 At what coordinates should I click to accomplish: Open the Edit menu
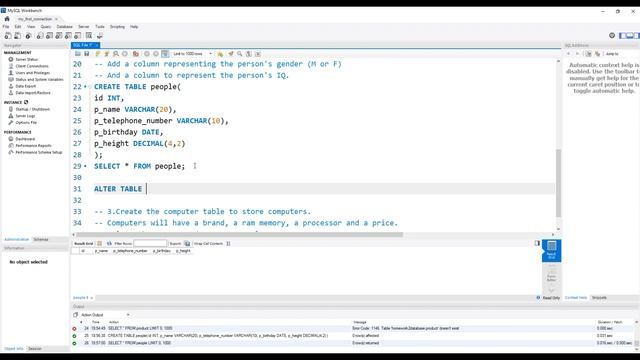coord(18,27)
